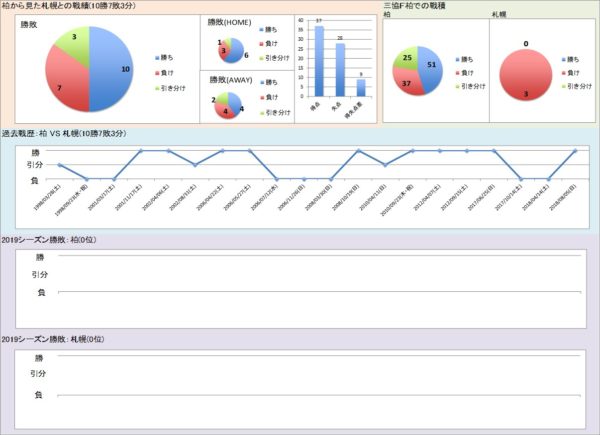Image resolution: width=600 pixels, height=435 pixels.
Task: Click 引き分け legend entry of 札幌 stadium pie
Action: 577,86
